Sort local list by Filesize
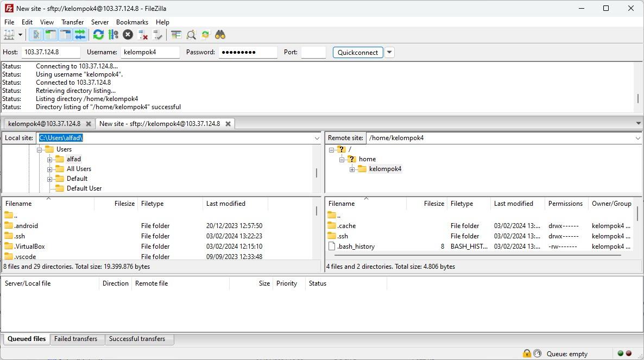Image resolution: width=644 pixels, height=360 pixels. [116, 204]
